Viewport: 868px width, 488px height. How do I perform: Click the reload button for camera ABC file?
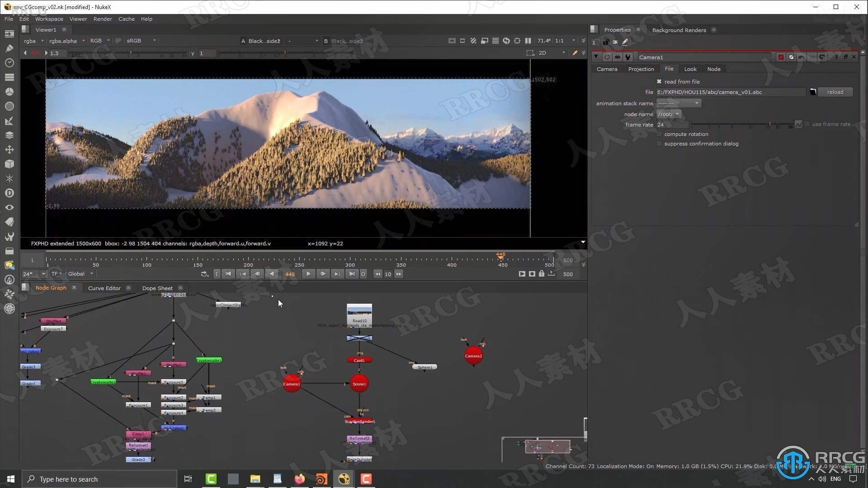pyautogui.click(x=836, y=92)
